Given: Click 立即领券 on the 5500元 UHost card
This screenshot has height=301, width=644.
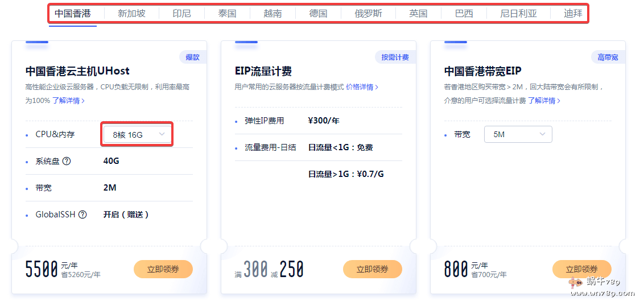Looking at the screenshot, I should click(163, 269).
